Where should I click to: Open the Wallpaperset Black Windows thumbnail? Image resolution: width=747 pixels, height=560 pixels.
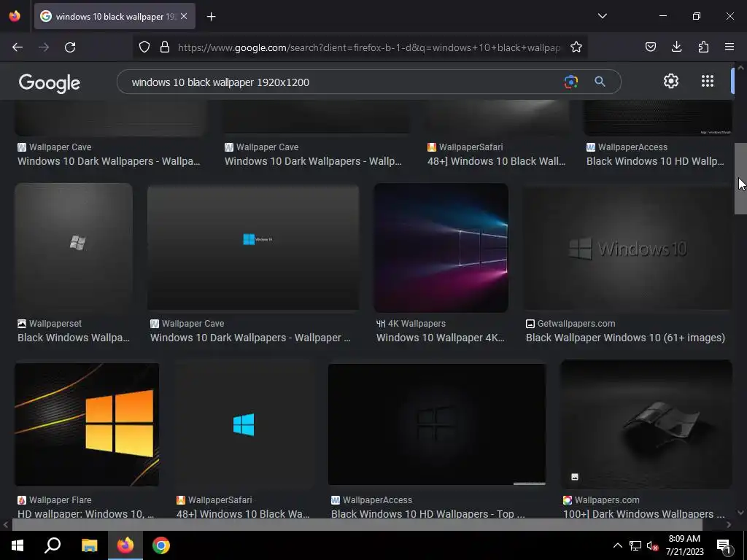click(74, 248)
